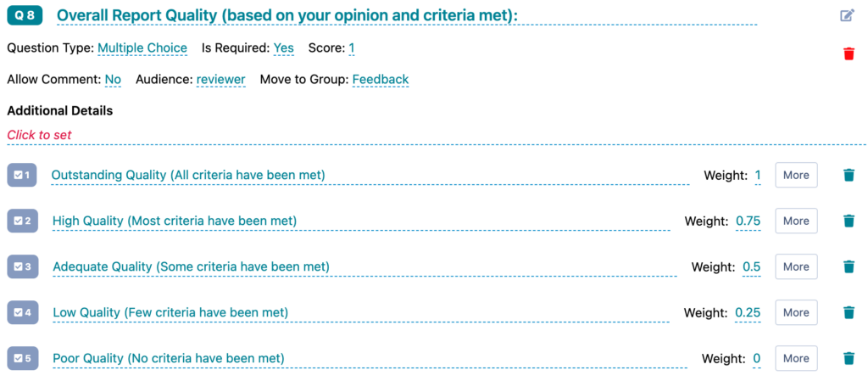Viewport: 868px width, 381px height.
Task: Change Move to Group Feedback value
Action: click(381, 80)
